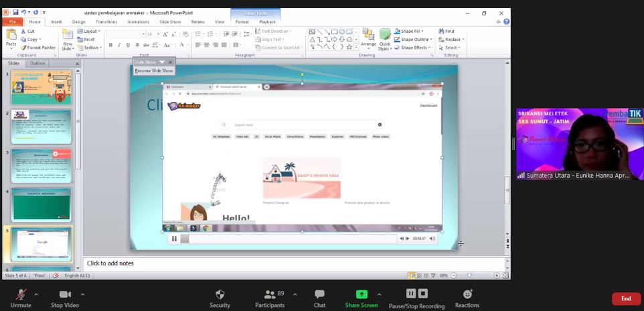
Task: Click Resume Slide Show button
Action: click(x=154, y=71)
